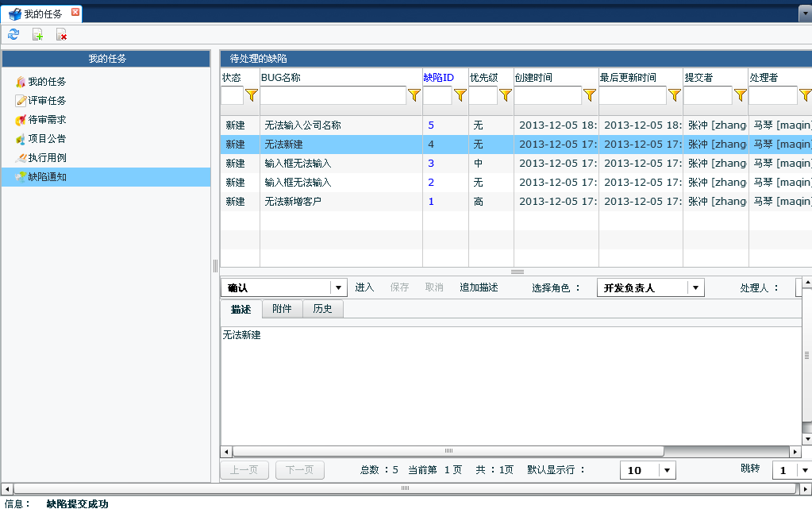Select 评审任务 in left panel
The image size is (812, 509).
(x=47, y=101)
